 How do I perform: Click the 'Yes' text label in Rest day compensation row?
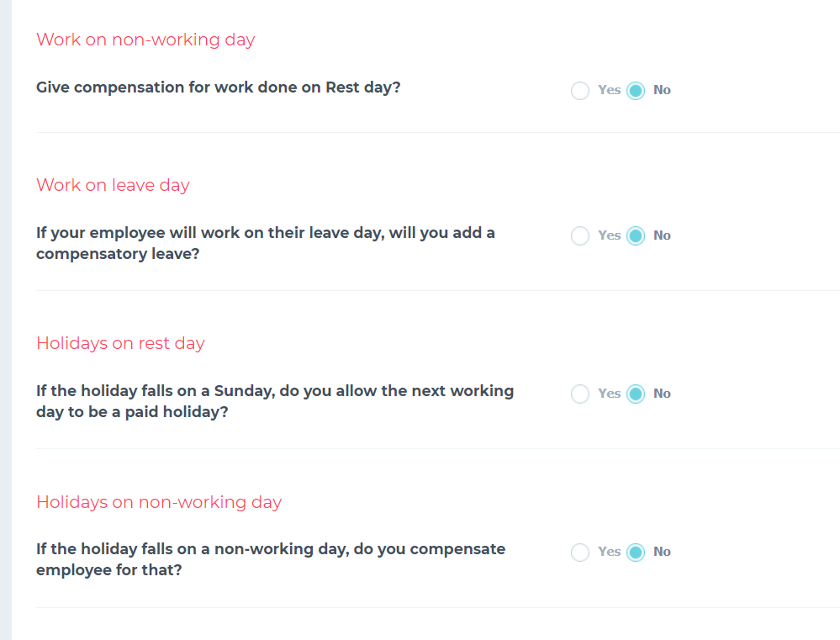point(609,90)
